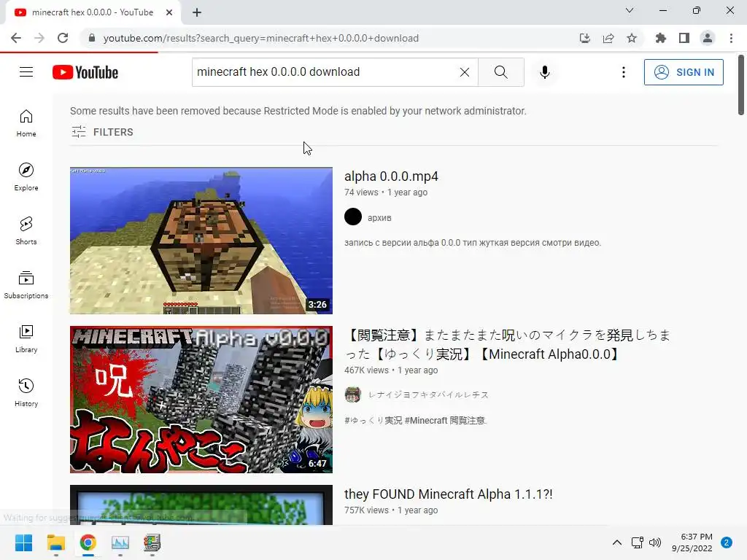Open File Explorer from taskbar
The image size is (747, 560).
click(55, 542)
